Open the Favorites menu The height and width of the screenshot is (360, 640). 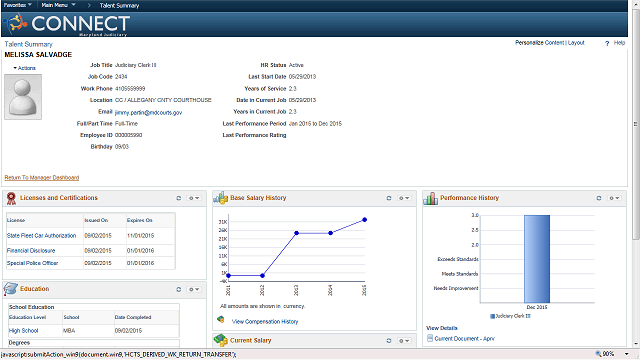click(x=18, y=5)
